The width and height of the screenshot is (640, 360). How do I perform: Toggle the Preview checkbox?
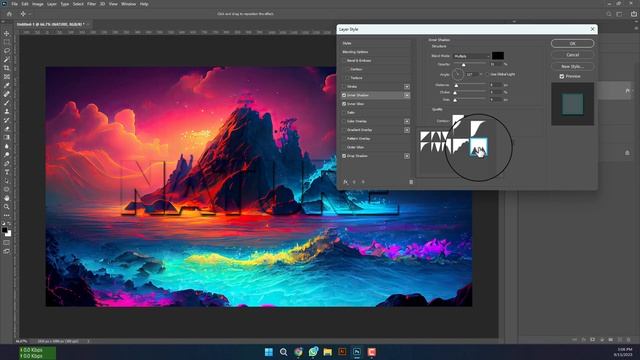tap(562, 76)
